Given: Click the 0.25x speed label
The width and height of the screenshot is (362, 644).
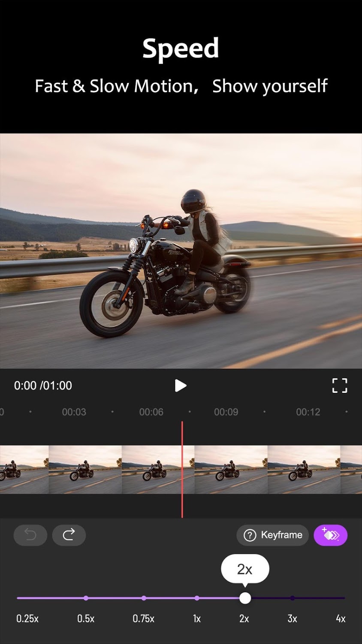Looking at the screenshot, I should tap(27, 619).
